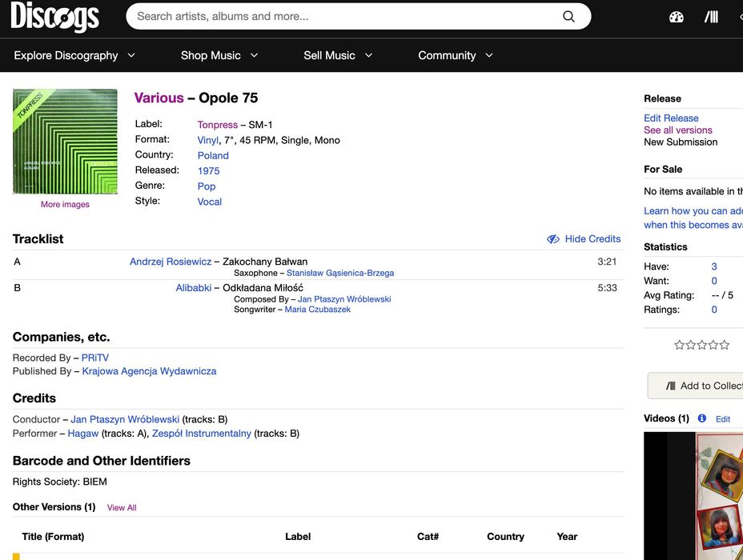Open Andrzej Rosiewicz artist link

tap(171, 262)
